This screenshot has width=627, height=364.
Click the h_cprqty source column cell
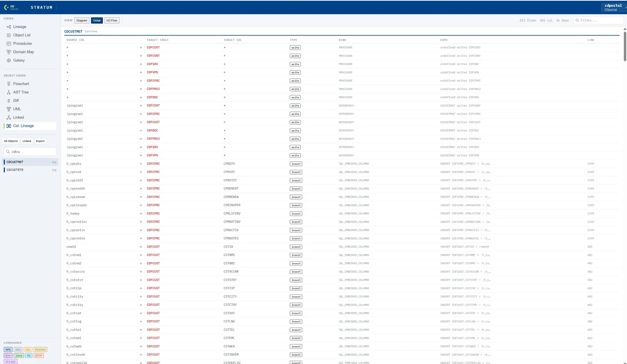pyautogui.click(x=74, y=164)
